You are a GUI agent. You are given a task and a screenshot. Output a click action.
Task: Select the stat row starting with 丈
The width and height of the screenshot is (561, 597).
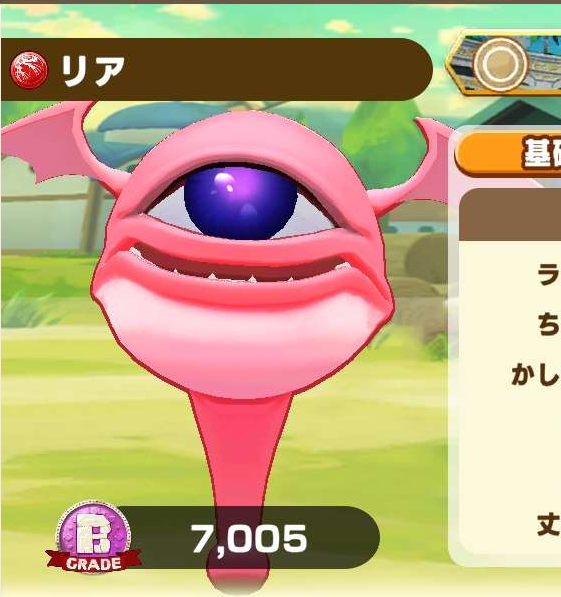[549, 525]
